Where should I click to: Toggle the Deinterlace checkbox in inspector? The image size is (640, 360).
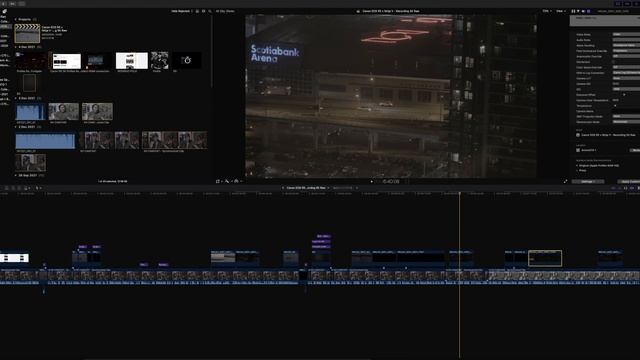coord(614,62)
